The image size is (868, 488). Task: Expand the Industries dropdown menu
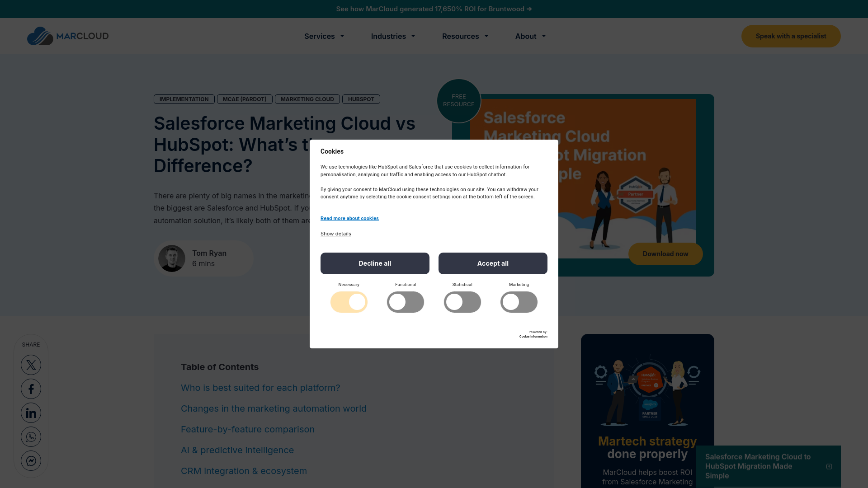(x=393, y=36)
